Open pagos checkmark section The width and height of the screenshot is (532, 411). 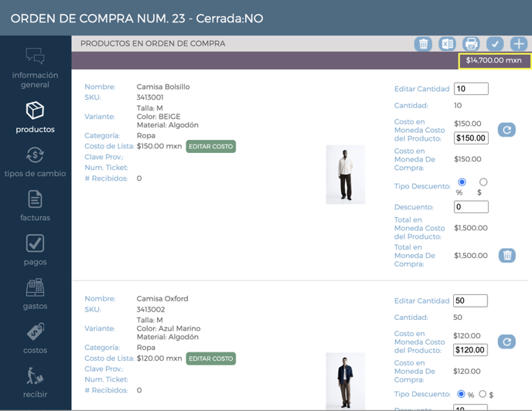[35, 250]
